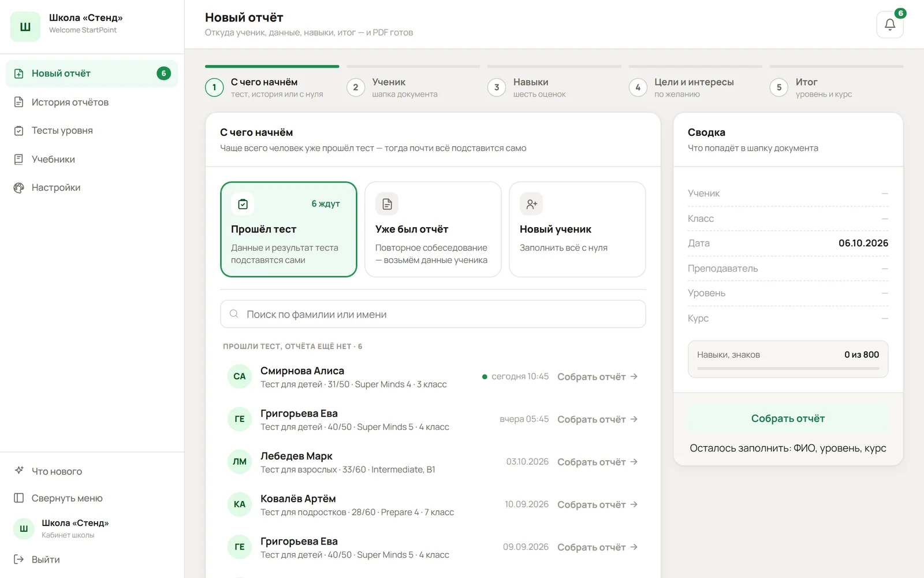Focus the Поиск по фамилии или имени field
The height and width of the screenshot is (578, 924).
click(433, 314)
